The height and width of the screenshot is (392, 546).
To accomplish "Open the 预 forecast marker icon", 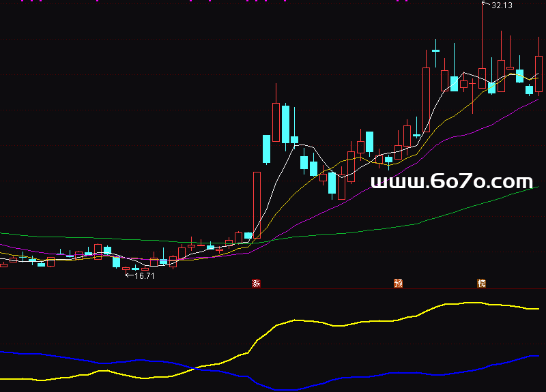I will click(398, 283).
